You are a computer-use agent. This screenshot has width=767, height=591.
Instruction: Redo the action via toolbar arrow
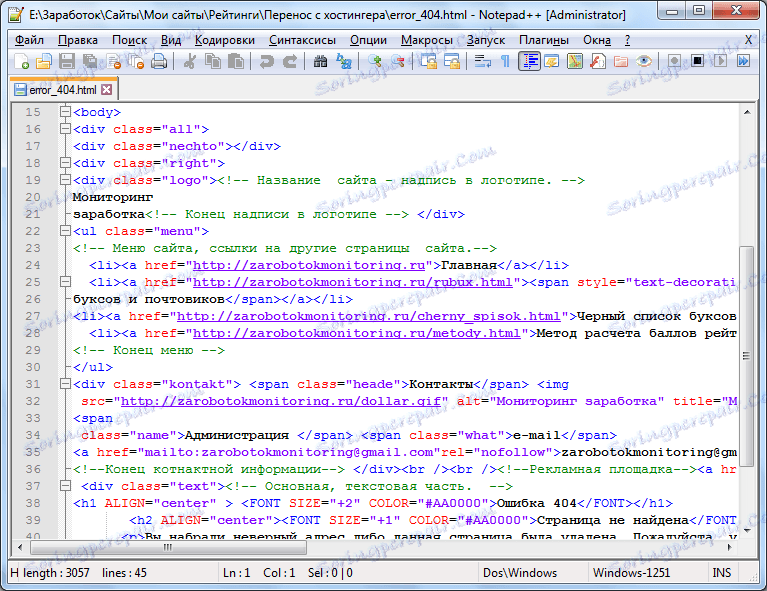(290, 61)
